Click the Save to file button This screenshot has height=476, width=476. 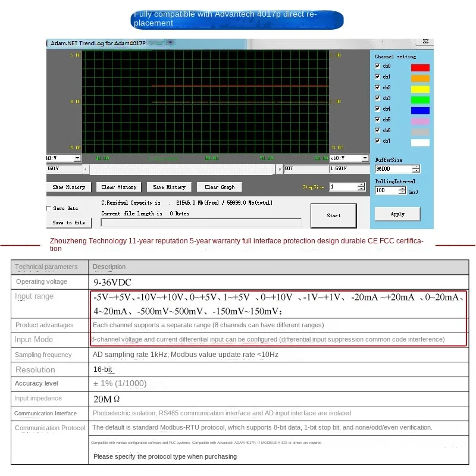click(69, 223)
